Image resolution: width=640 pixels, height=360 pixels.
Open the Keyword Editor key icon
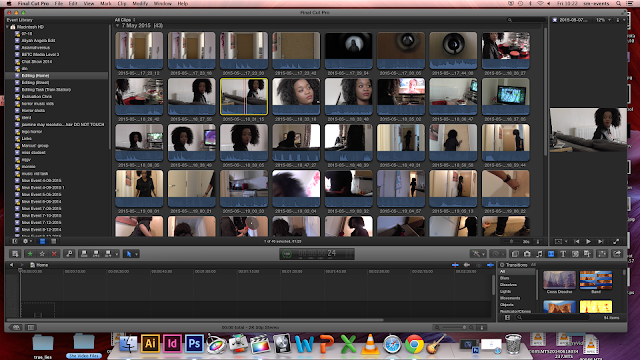tap(69, 254)
